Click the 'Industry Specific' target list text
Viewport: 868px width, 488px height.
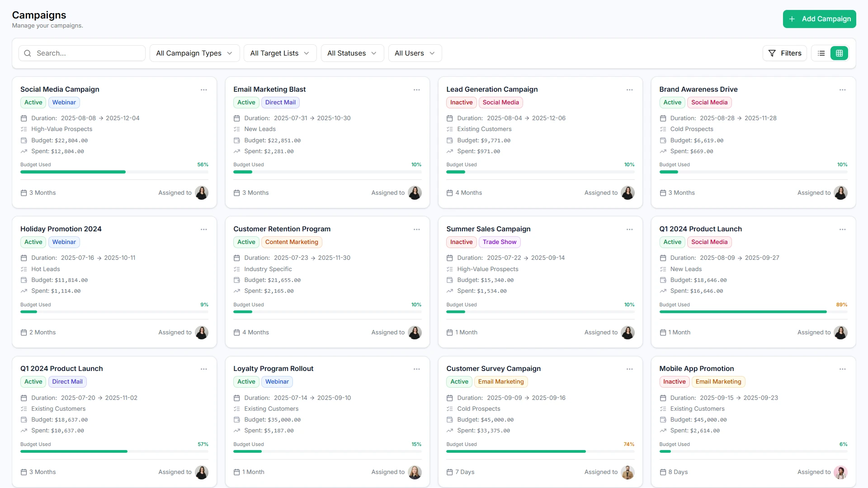[268, 269]
